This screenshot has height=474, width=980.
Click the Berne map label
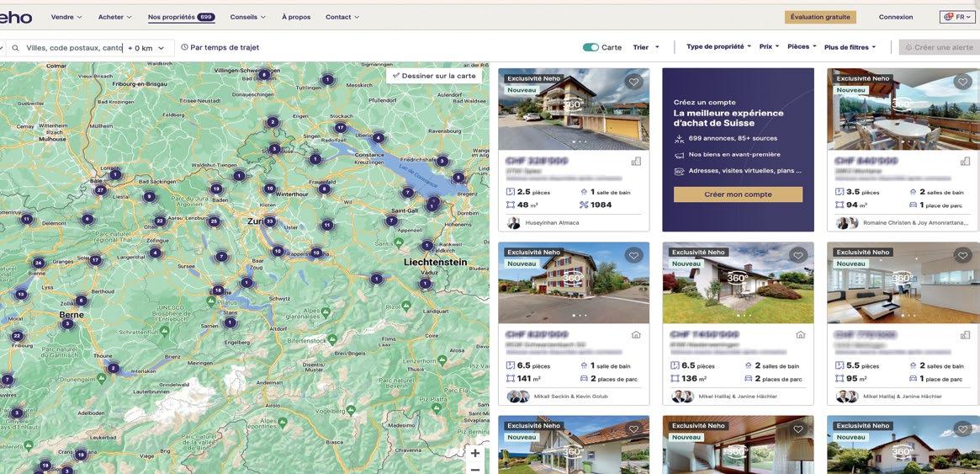[x=72, y=314]
